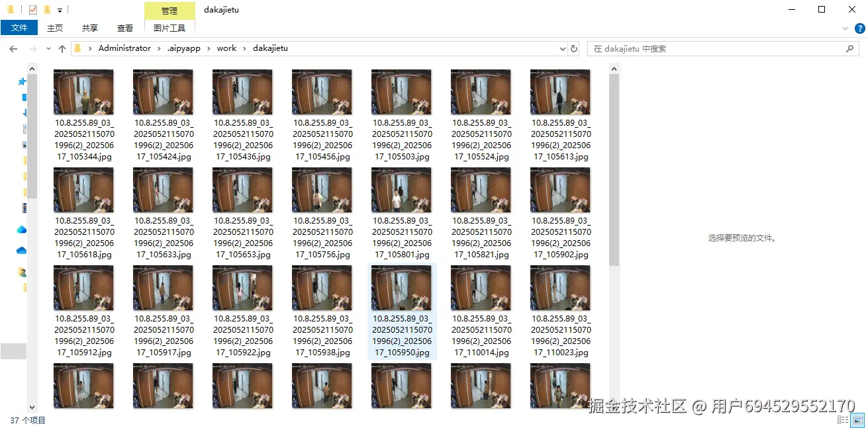Open the address bar history dropdown
This screenshot has height=428, width=868.
[562, 49]
